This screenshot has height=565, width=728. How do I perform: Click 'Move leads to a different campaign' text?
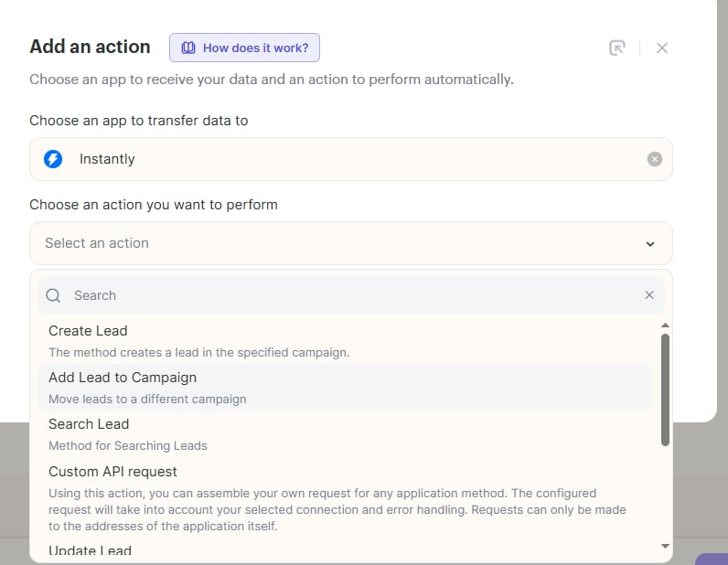click(147, 400)
